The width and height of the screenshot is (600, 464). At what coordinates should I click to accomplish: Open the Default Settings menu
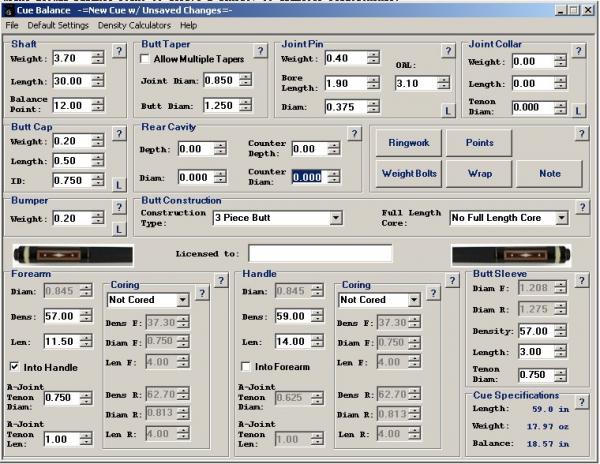pos(58,23)
